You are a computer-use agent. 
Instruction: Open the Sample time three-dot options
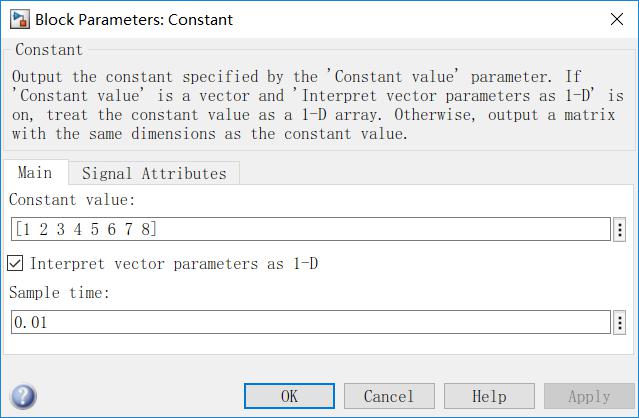pyautogui.click(x=620, y=323)
